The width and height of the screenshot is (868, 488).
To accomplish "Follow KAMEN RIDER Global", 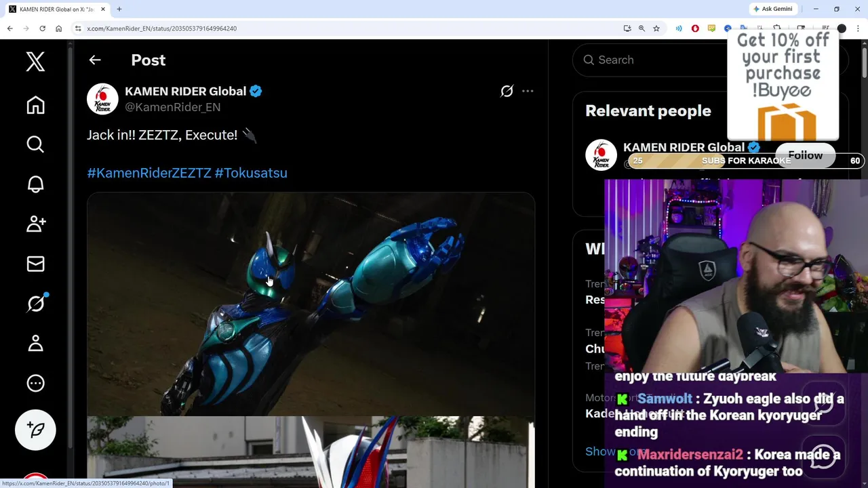I will pyautogui.click(x=805, y=155).
